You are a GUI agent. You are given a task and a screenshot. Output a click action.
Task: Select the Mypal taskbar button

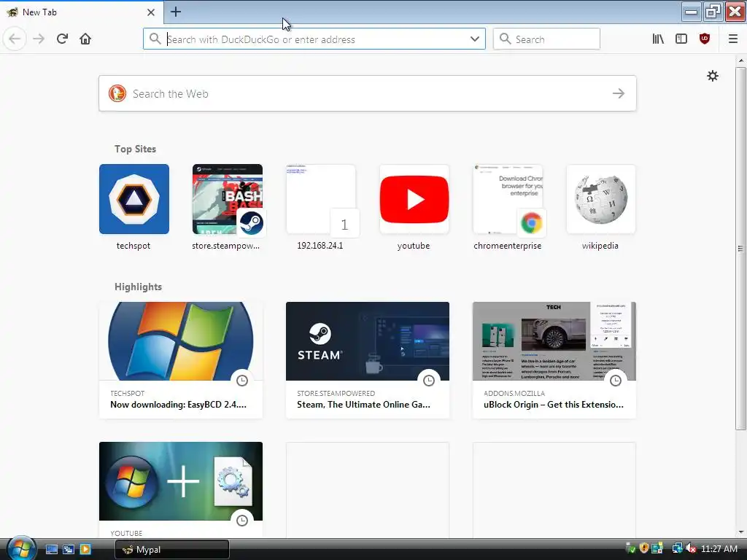(x=172, y=550)
